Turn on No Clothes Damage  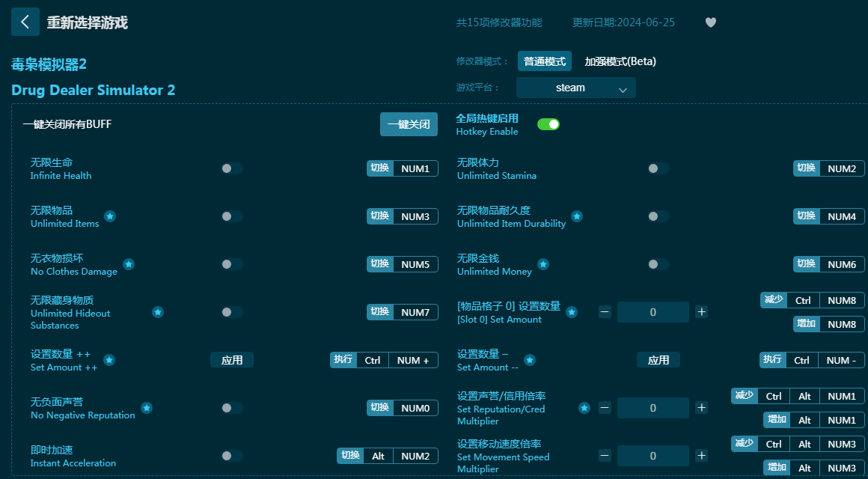232,264
